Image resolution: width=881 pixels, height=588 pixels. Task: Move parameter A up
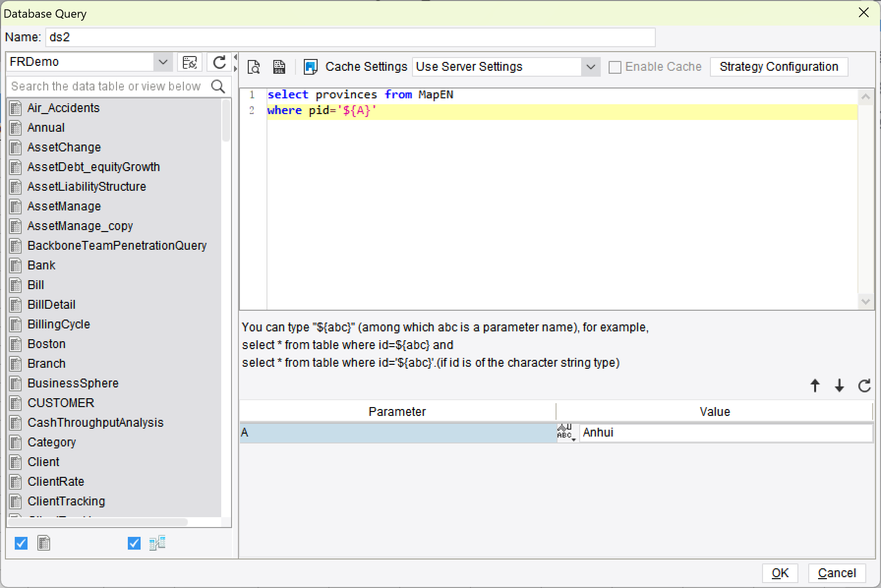815,385
